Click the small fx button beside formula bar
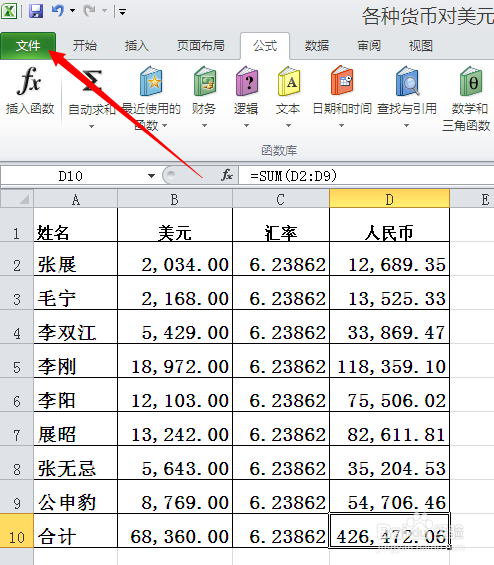Screen dimensions: 494x565 click(227, 175)
